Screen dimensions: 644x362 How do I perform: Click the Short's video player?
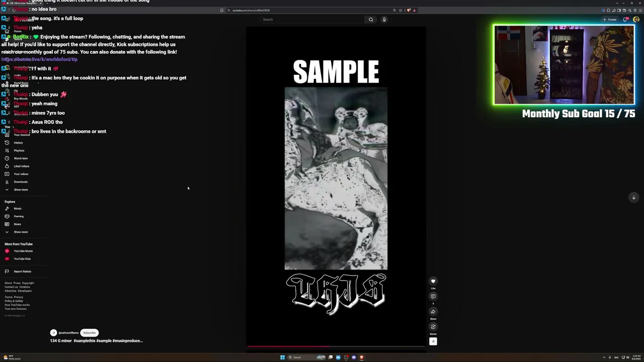pos(336,187)
